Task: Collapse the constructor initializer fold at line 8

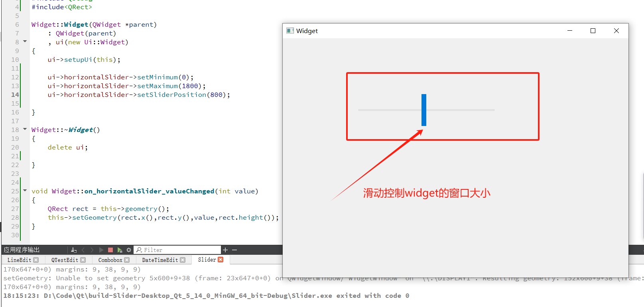Action: click(x=25, y=41)
